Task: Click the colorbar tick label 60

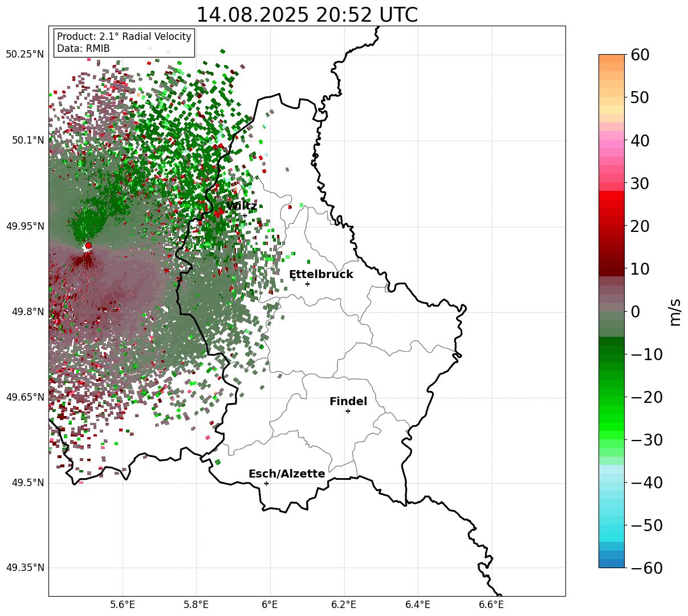Action: tap(640, 55)
